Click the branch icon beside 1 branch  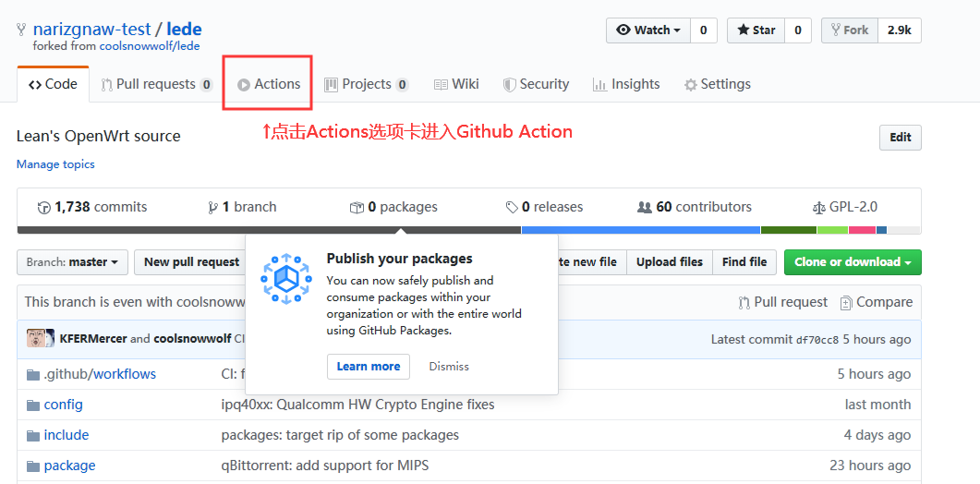213,208
